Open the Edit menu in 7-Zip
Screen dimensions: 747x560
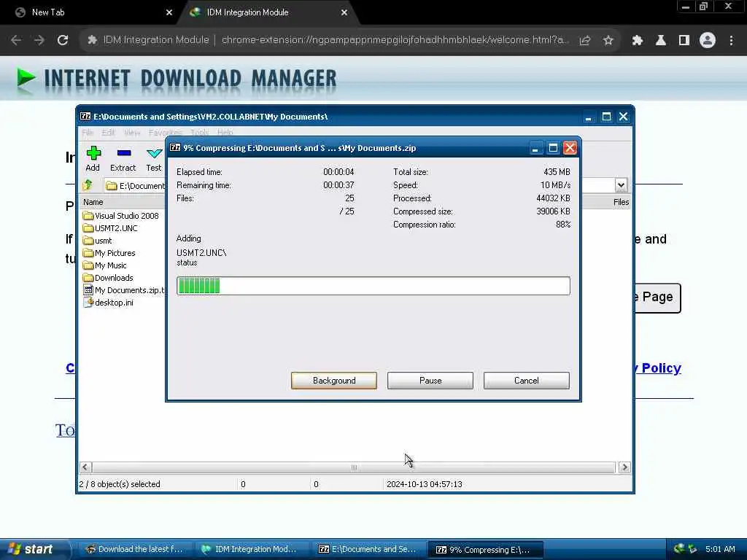[x=108, y=133]
